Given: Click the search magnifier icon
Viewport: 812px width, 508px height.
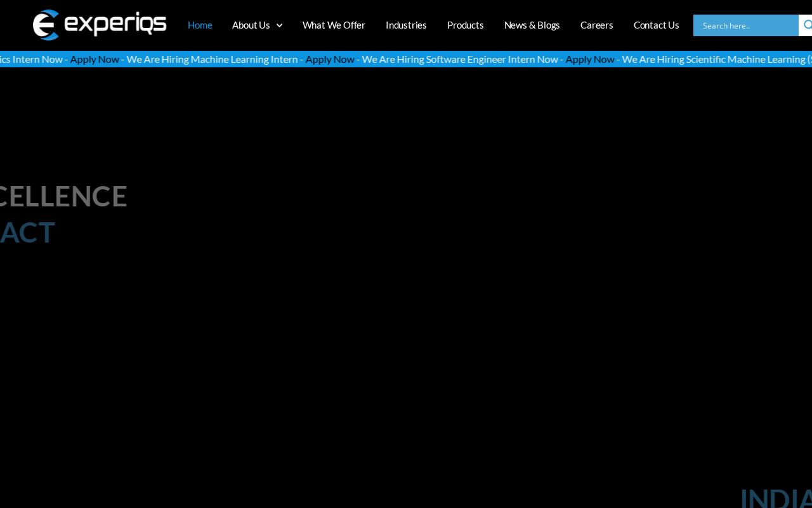Looking at the screenshot, I should [807, 25].
